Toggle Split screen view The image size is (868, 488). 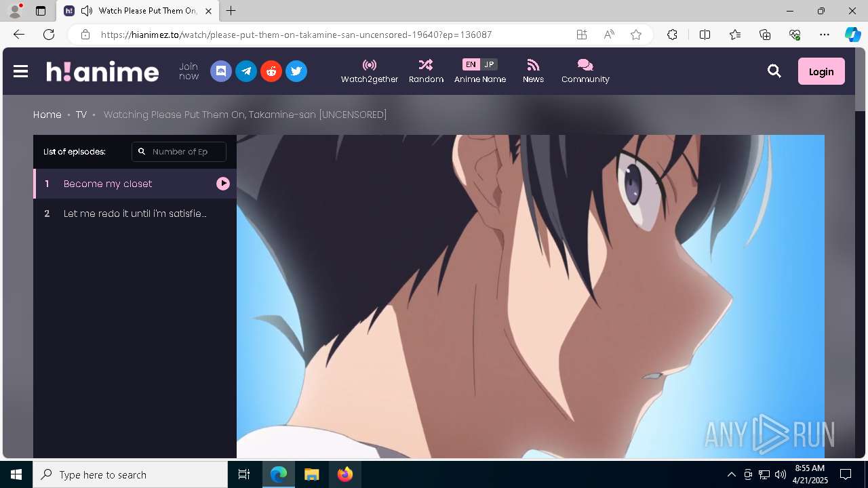click(705, 35)
